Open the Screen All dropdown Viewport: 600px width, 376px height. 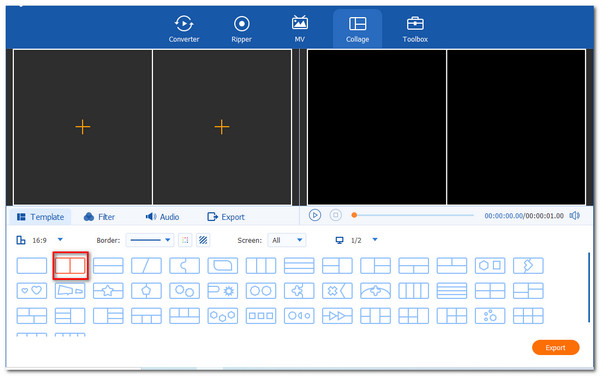pyautogui.click(x=287, y=240)
